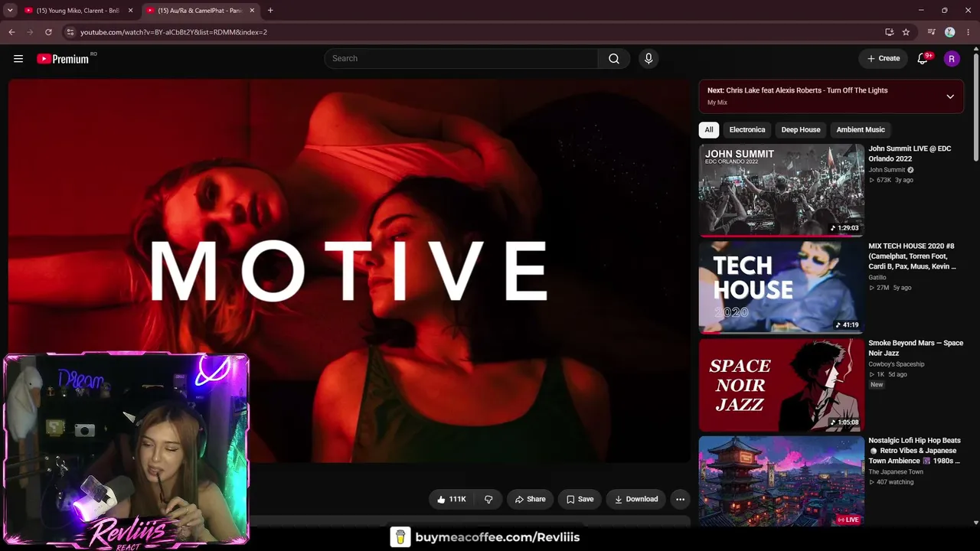
Task: Bookmark this page with the star
Action: point(906,32)
